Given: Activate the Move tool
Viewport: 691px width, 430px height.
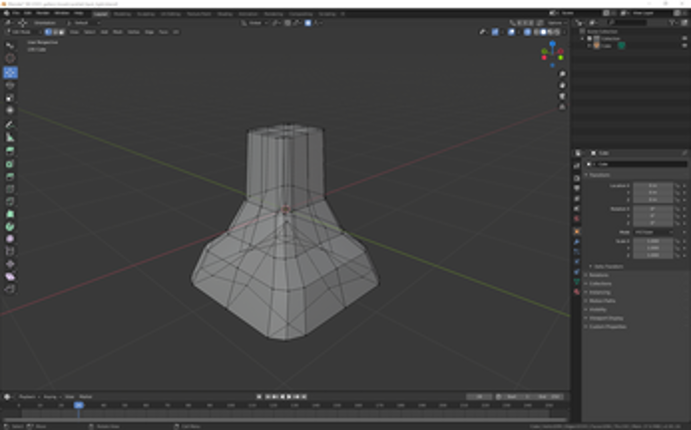Looking at the screenshot, I should point(10,72).
